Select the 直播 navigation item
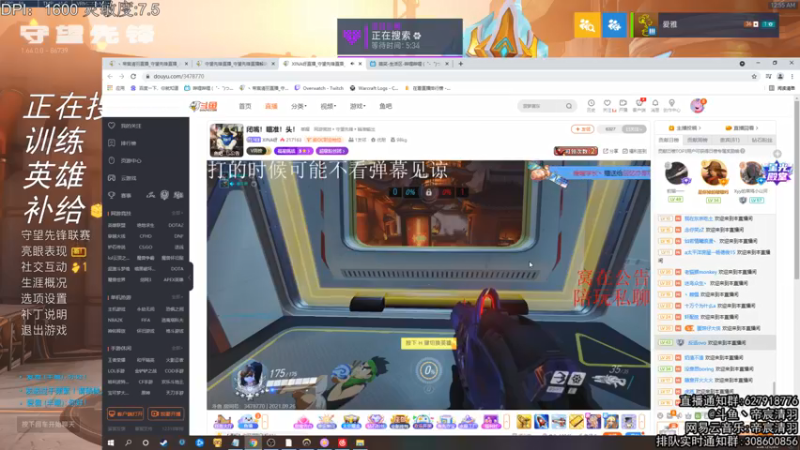The image size is (800, 450). click(x=271, y=106)
